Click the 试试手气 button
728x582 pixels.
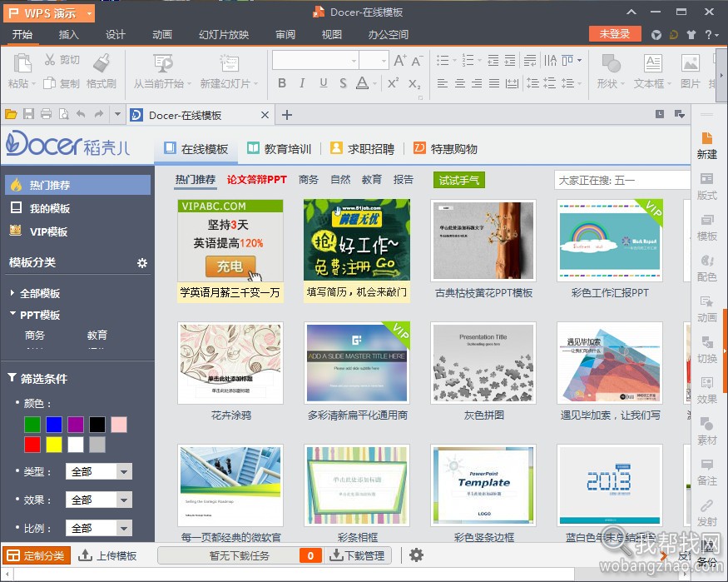458,180
